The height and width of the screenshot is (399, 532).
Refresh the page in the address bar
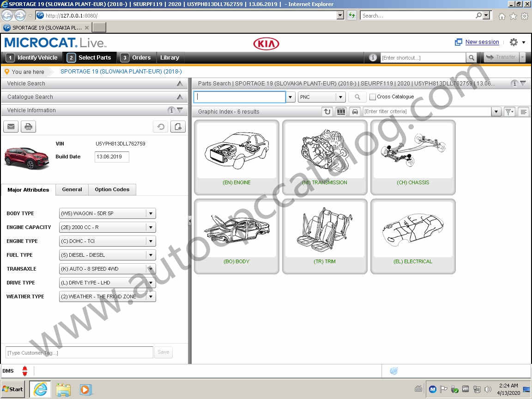352,16
